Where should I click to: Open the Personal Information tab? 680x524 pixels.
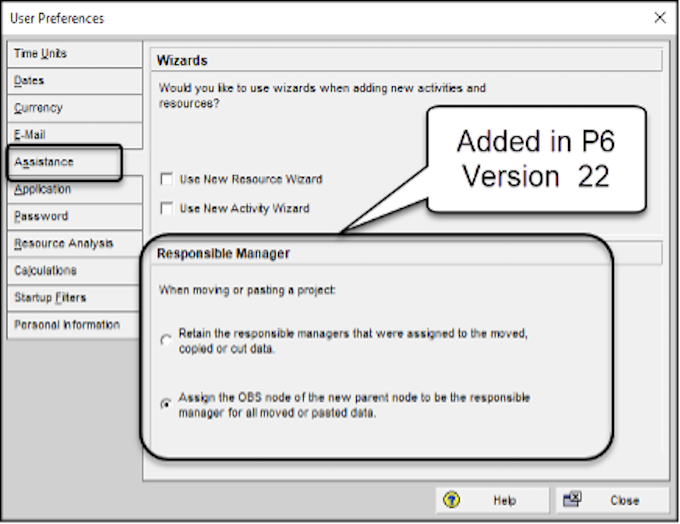pyautogui.click(x=75, y=325)
